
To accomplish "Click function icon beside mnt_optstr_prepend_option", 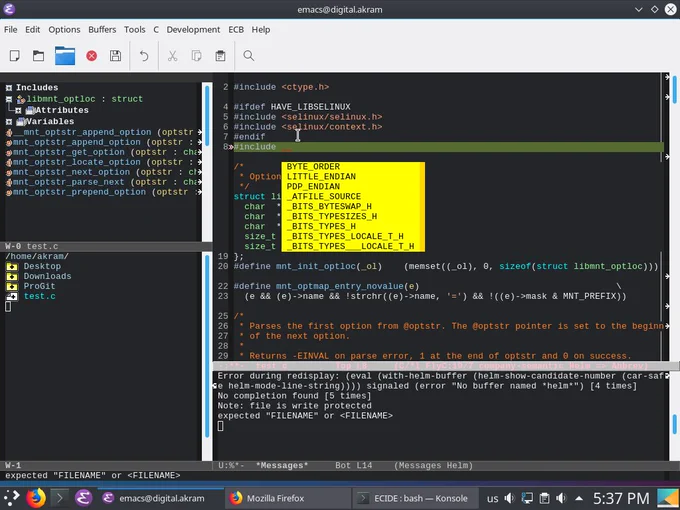I will (9, 193).
